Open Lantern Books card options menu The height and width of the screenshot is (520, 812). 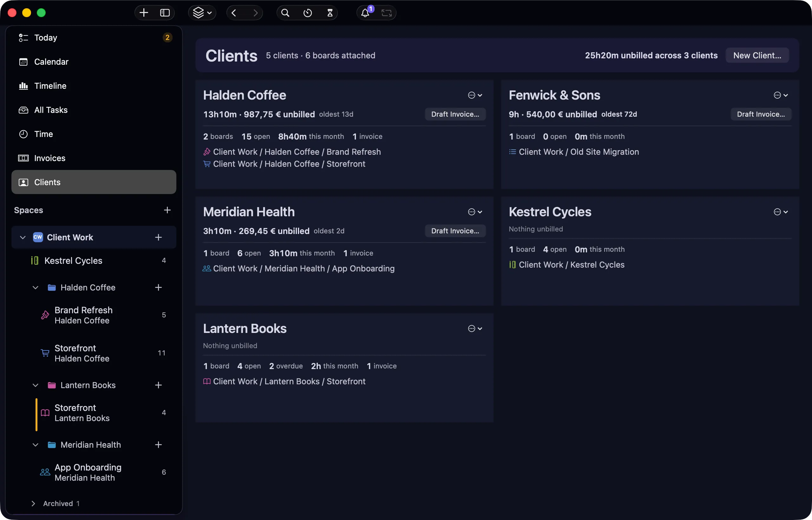point(475,328)
